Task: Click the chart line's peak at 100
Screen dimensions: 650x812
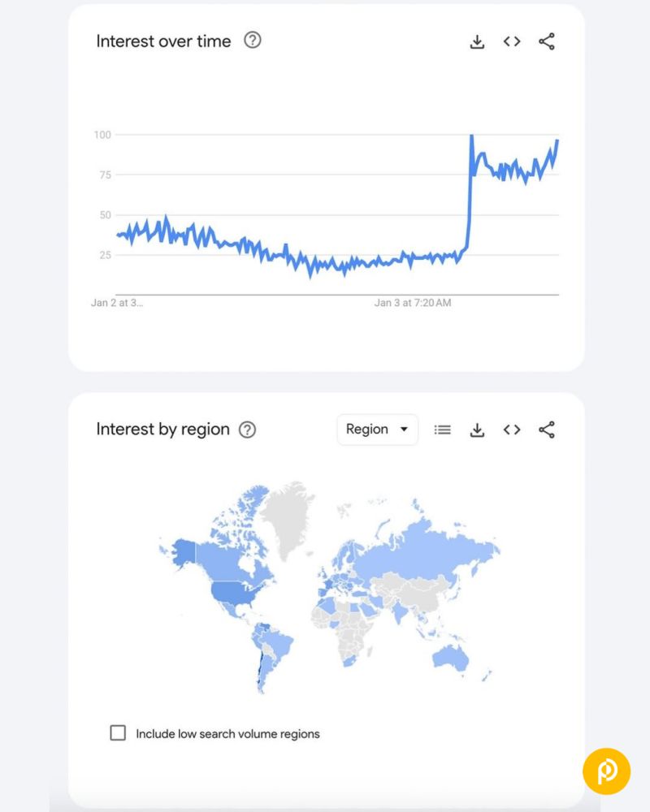Action: click(x=471, y=136)
